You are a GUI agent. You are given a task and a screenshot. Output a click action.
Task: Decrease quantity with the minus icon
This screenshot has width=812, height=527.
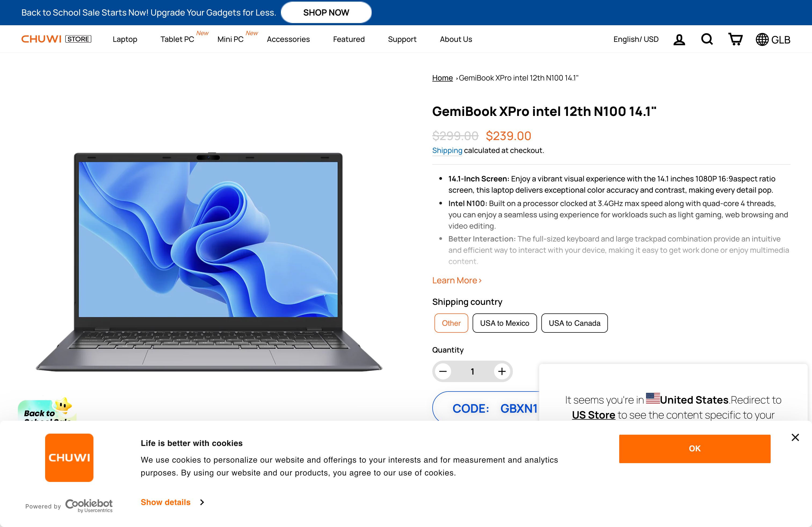(443, 371)
